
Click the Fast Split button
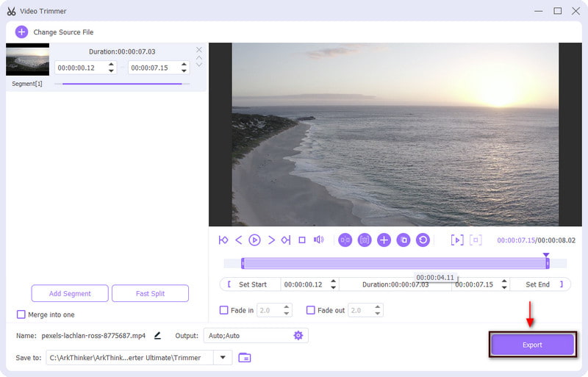tap(150, 293)
